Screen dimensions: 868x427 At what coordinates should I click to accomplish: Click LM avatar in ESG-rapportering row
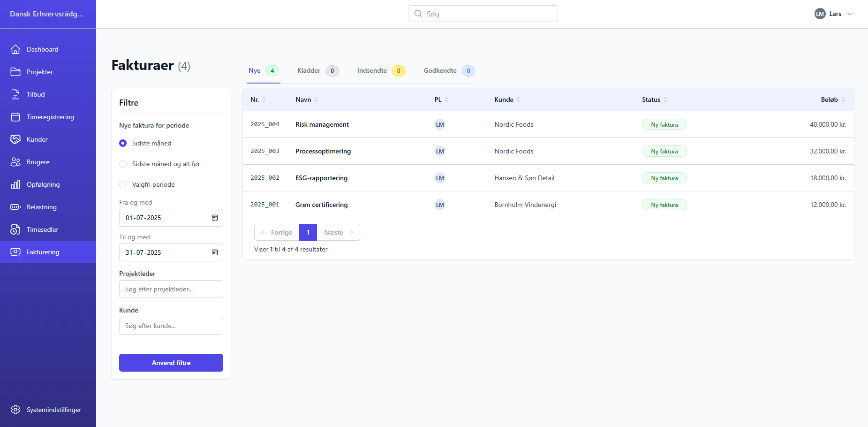pos(440,178)
